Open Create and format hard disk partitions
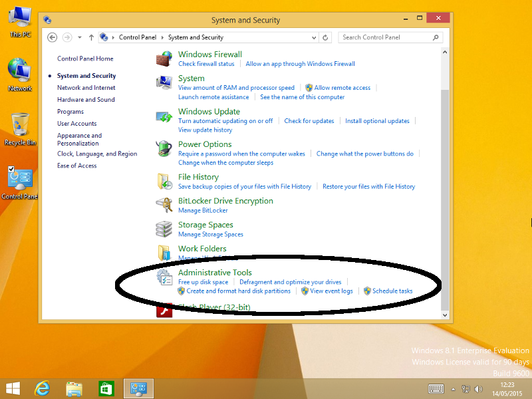The image size is (532, 399). click(239, 291)
